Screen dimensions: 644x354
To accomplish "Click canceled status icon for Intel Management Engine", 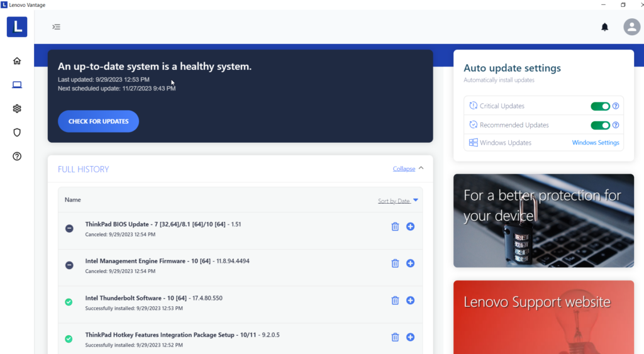I will click(69, 265).
